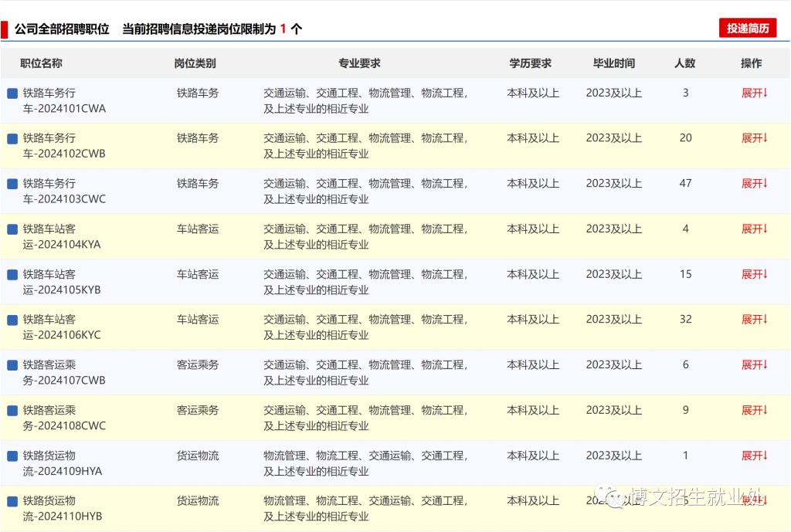The width and height of the screenshot is (791, 532).
Task: Expand the 2024103CWC position details
Action: click(754, 184)
